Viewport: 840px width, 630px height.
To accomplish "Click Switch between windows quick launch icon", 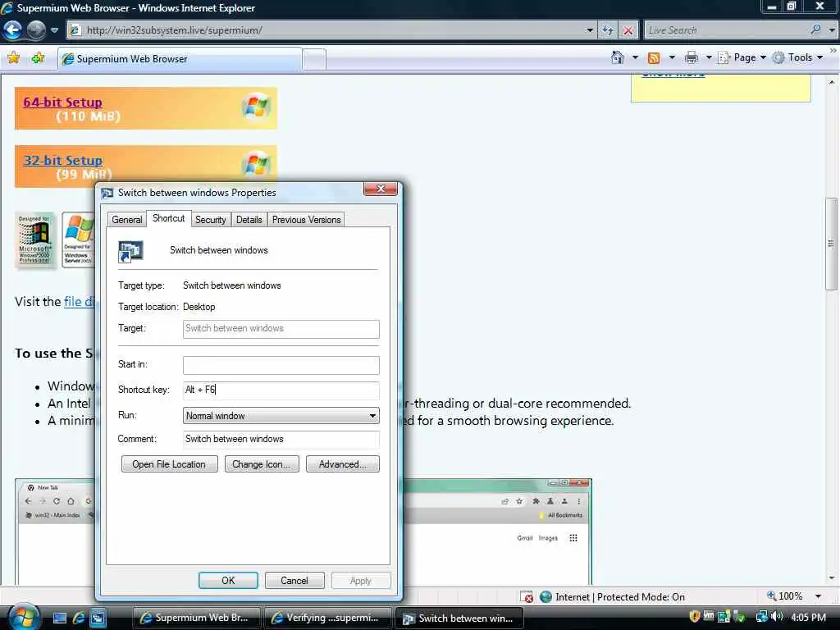I will tap(98, 619).
